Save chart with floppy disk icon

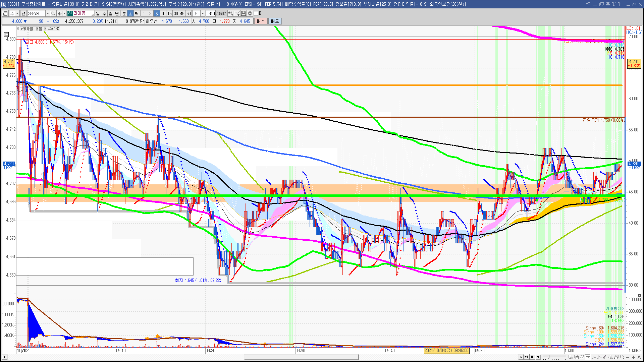coord(244,13)
